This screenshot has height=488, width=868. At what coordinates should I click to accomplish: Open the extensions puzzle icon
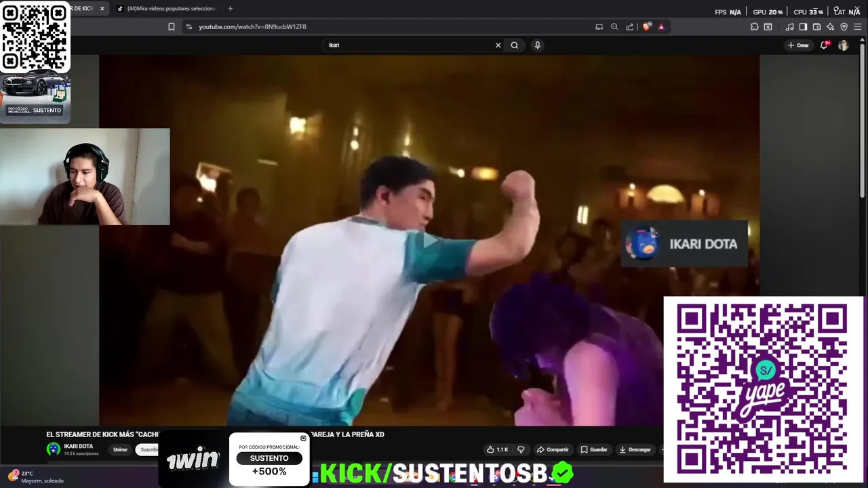coord(754,26)
